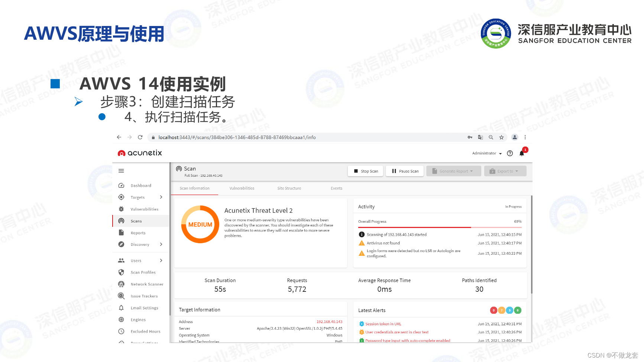Reload the page with refresh icon
This screenshot has height=362, width=644.
pyautogui.click(x=140, y=137)
